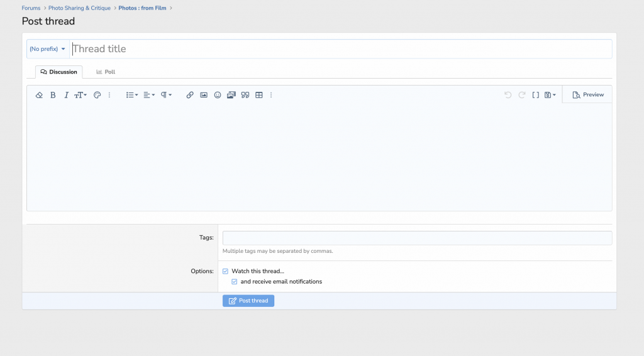644x356 pixels.
Task: Toggle bold formatting
Action: [53, 95]
